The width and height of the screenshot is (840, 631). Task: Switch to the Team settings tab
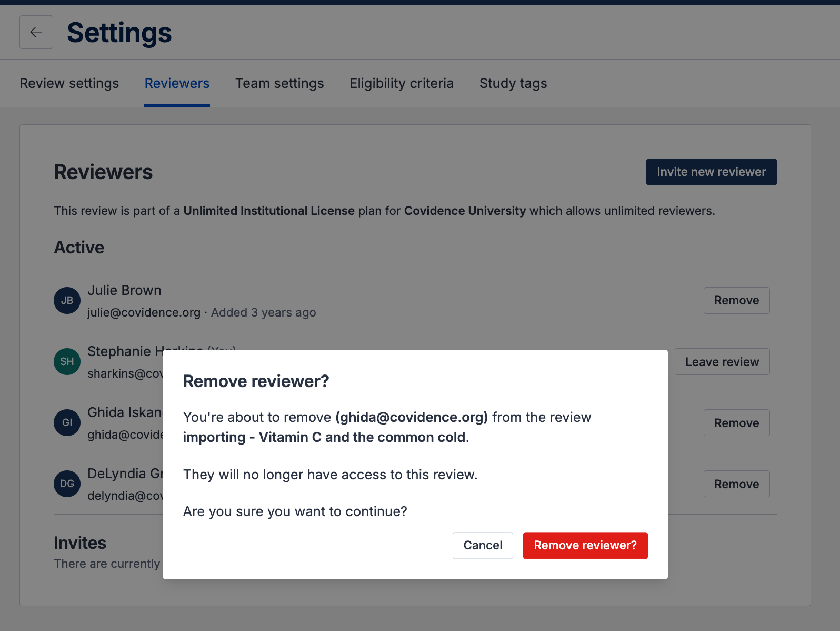(279, 83)
